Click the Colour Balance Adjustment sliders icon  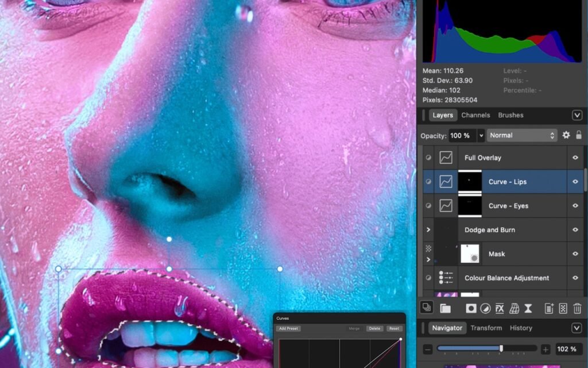click(446, 278)
